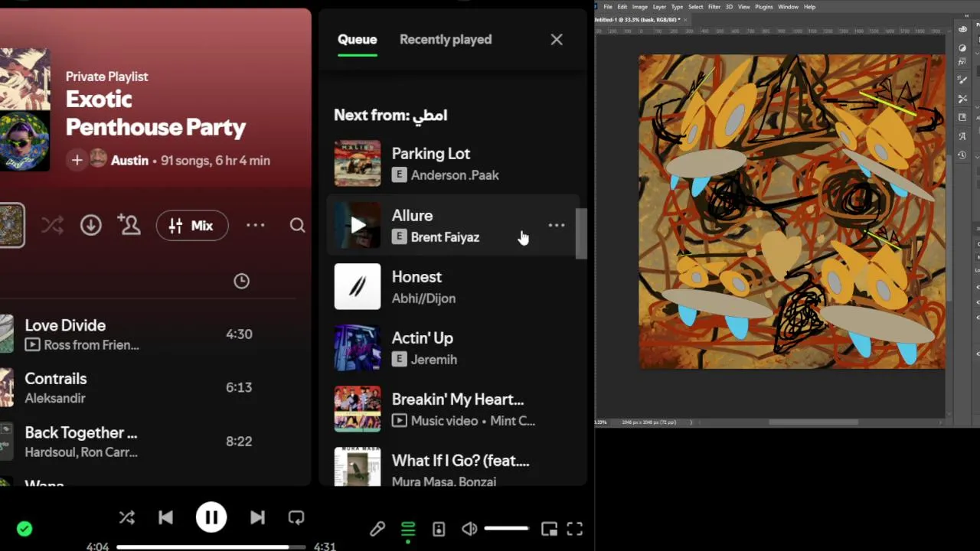Image resolution: width=980 pixels, height=551 pixels.
Task: Click Photoshop horizontal scrollbar thumb
Action: click(x=813, y=422)
